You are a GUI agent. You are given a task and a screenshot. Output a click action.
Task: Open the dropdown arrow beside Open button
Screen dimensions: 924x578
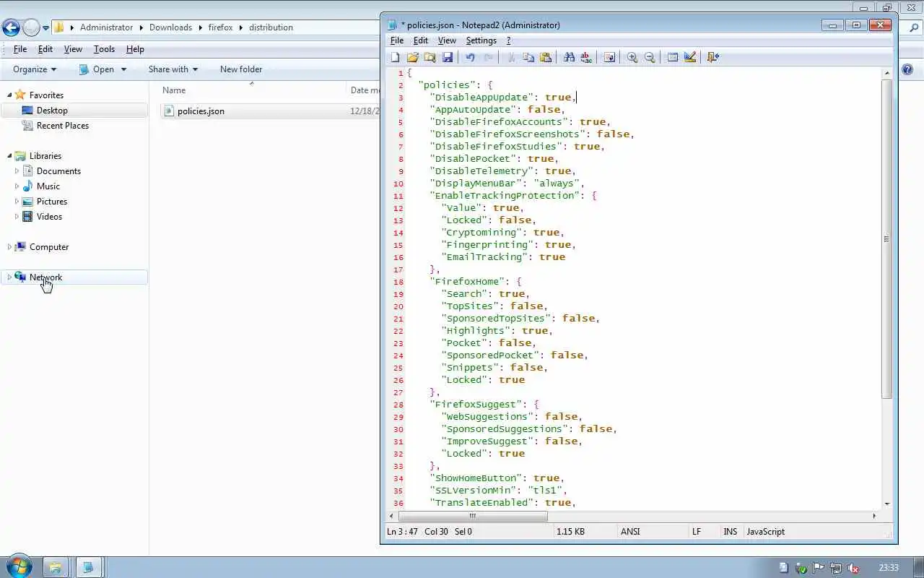pyautogui.click(x=123, y=69)
